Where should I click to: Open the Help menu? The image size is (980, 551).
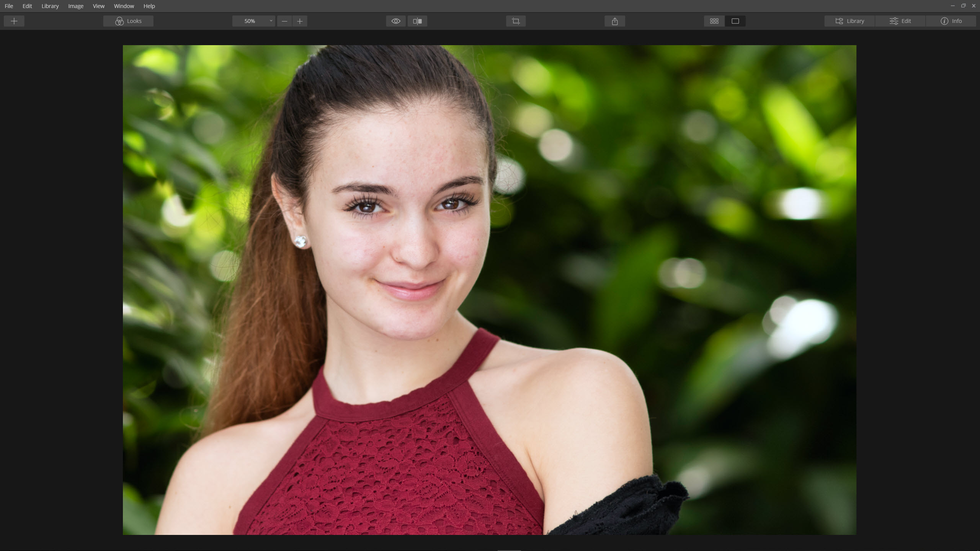tap(149, 6)
